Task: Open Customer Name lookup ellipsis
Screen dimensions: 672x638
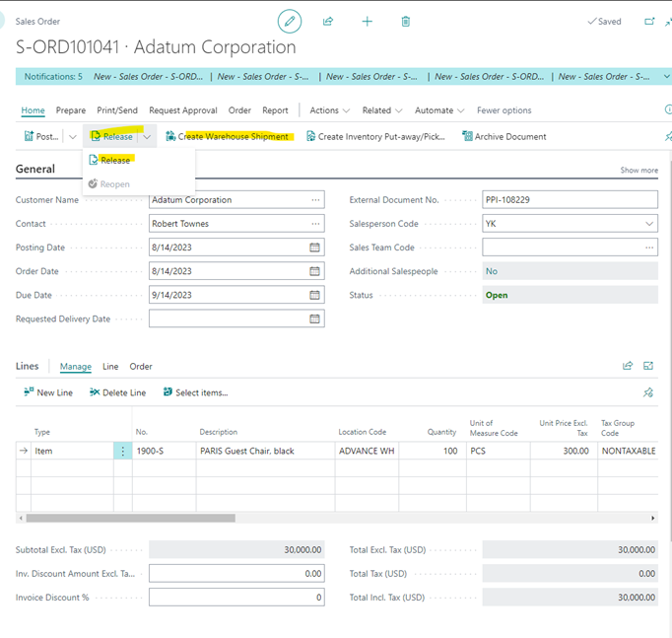Action: 315,200
